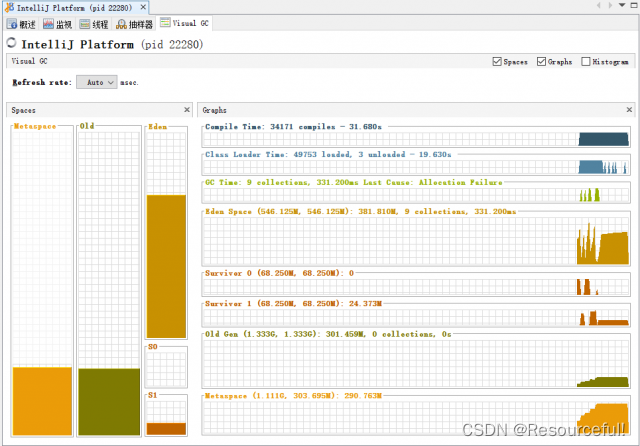Close the Spaces panel

[x=186, y=110]
